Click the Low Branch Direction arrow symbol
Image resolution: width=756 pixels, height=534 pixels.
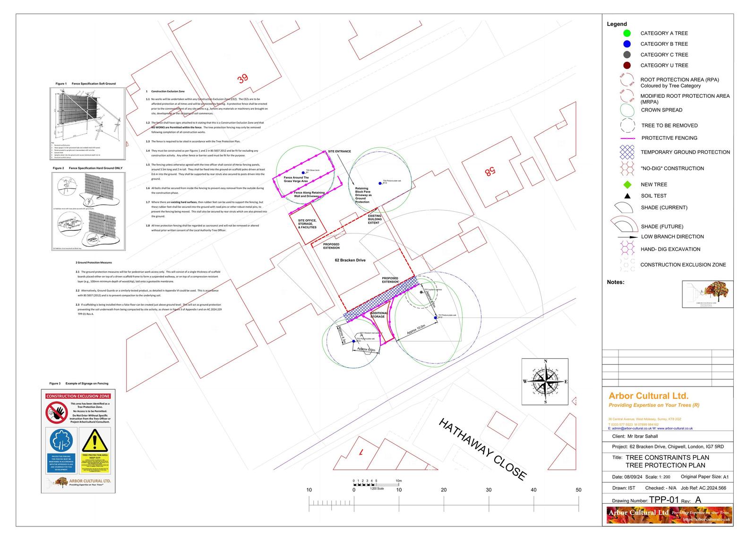point(627,237)
